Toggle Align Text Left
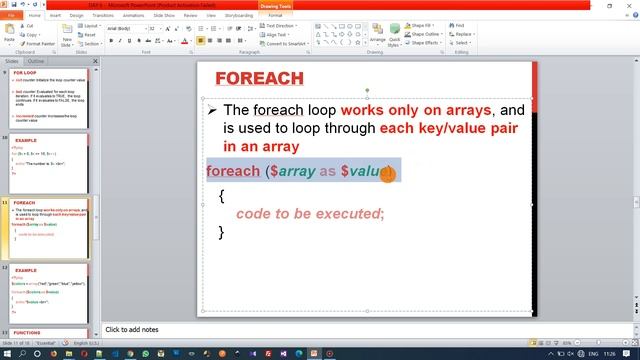Screen dimensions: 640x360 200,41
